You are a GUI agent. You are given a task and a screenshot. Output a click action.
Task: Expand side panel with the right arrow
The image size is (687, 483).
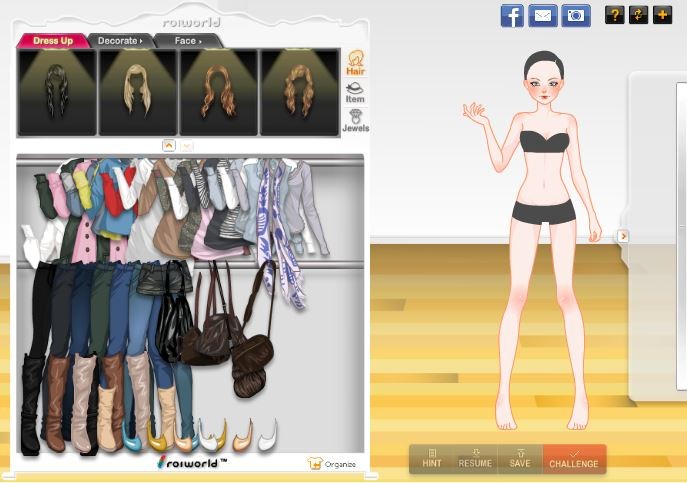pyautogui.click(x=623, y=236)
